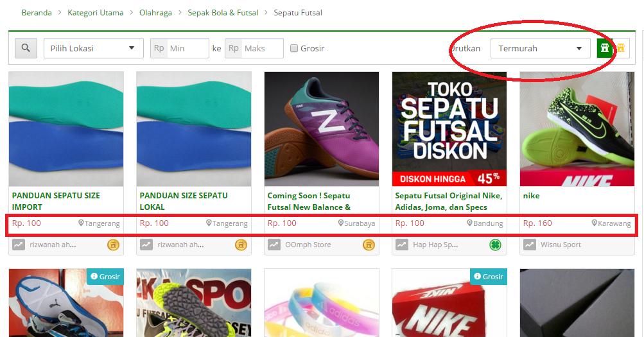
Task: Click insole image of PANDUAN SEPATU SIZE IMPORT
Action: (x=66, y=129)
